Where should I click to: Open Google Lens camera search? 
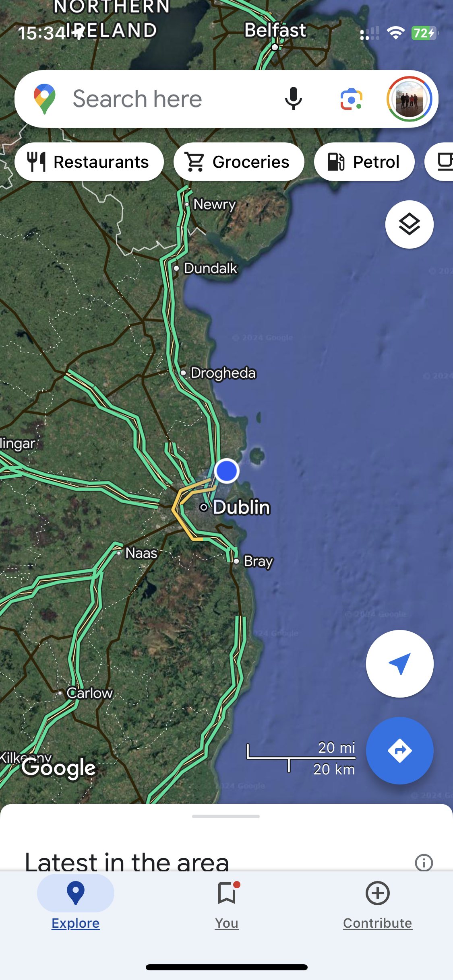(351, 99)
